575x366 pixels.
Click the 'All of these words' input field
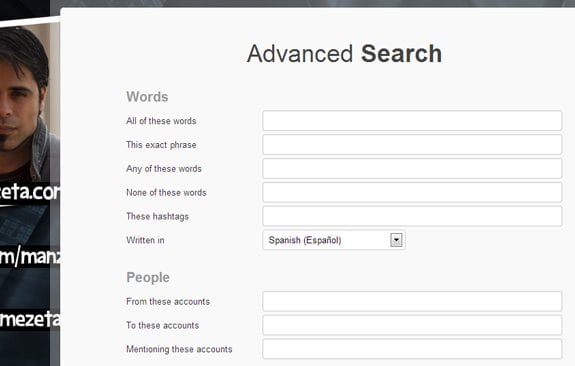pos(412,121)
